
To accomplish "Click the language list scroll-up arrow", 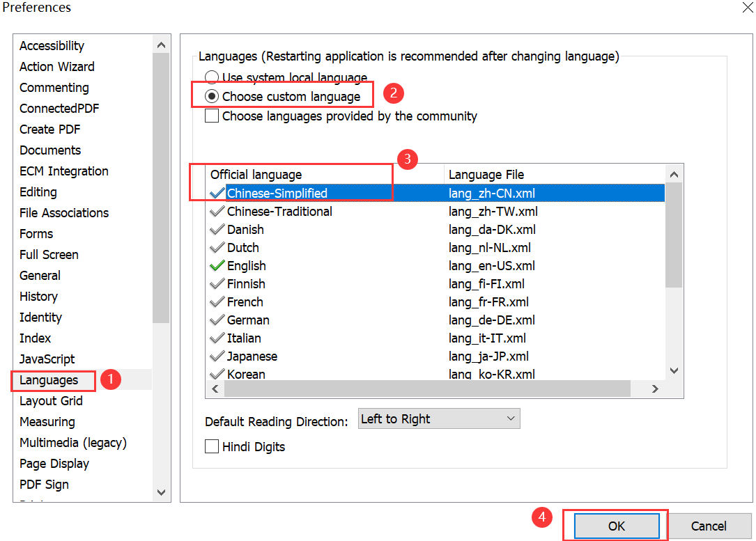I will [x=674, y=174].
